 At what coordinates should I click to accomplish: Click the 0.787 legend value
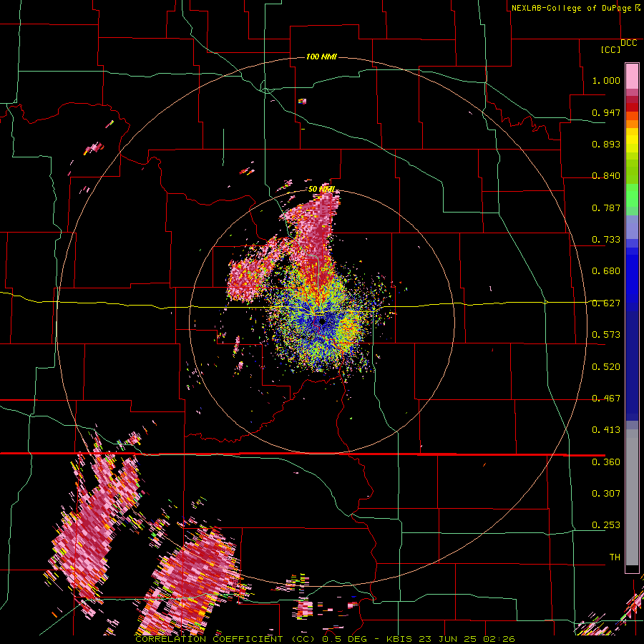click(x=606, y=208)
